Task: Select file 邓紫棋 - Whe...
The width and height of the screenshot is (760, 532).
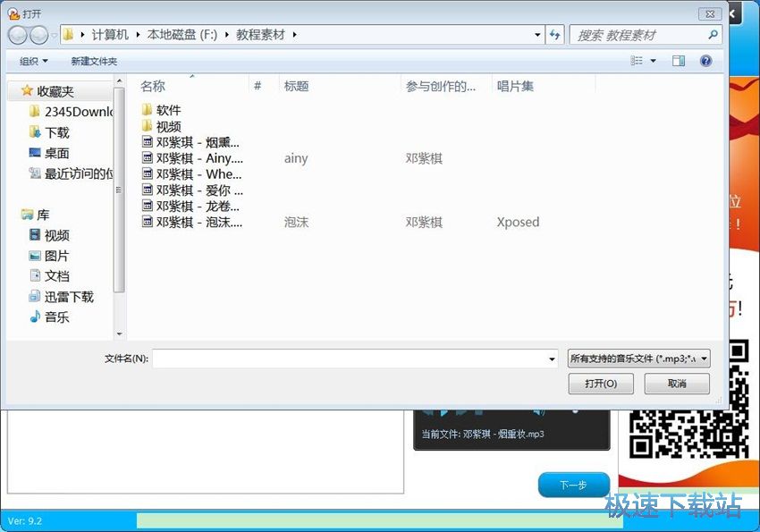Action: 191,174
